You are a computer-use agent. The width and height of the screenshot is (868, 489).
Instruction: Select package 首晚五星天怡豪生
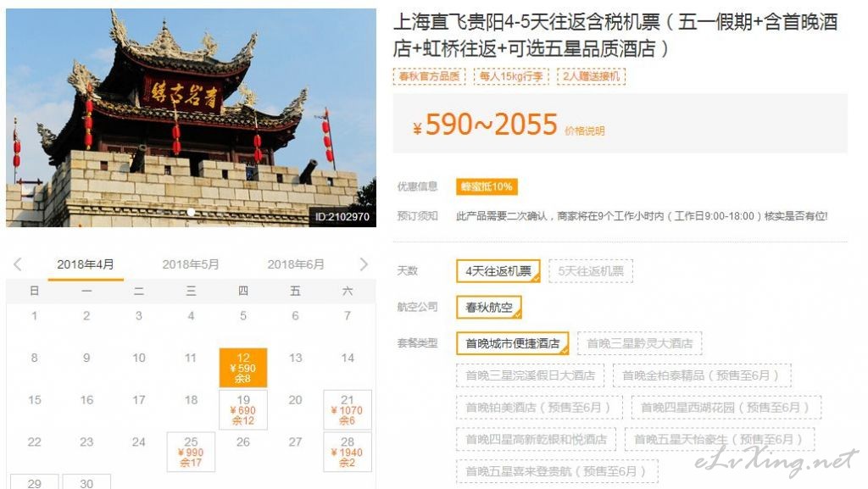point(719,439)
